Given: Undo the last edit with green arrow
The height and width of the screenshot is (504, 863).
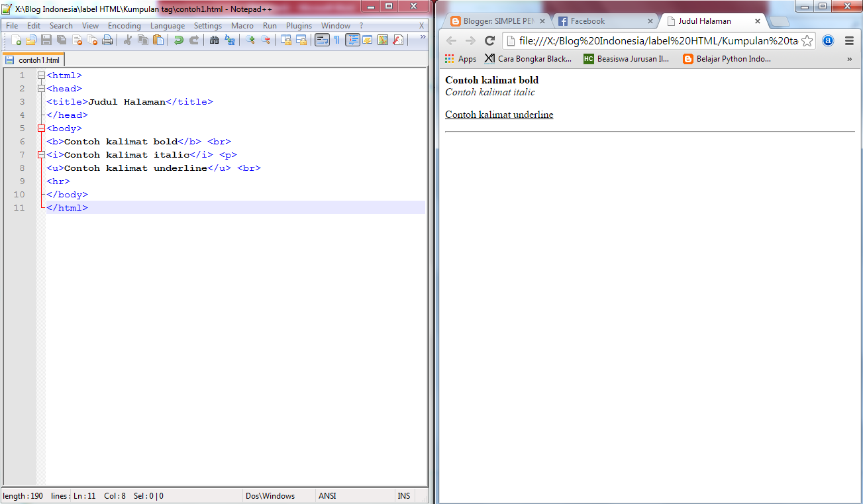Looking at the screenshot, I should pyautogui.click(x=179, y=40).
